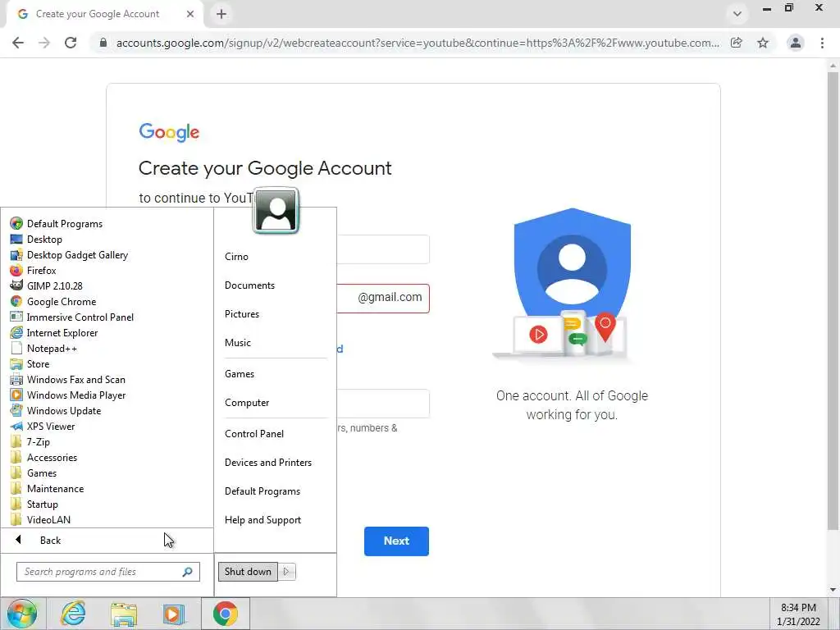The width and height of the screenshot is (840, 630).
Task: Click the share page icon
Action: [737, 43]
